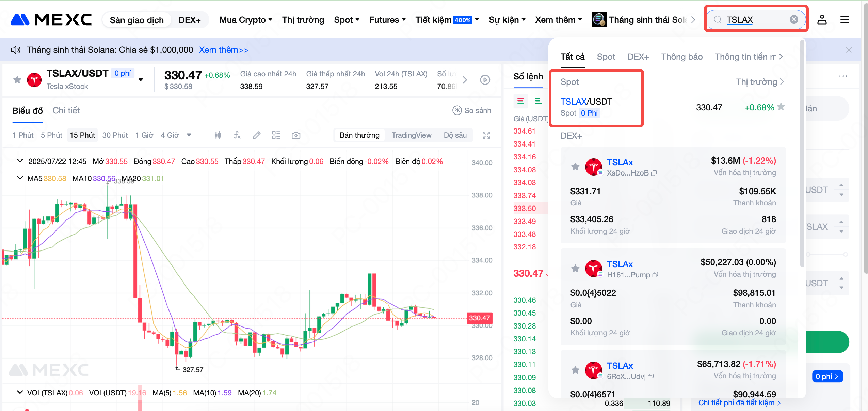Switch to the Chi tiết tab
The height and width of the screenshot is (411, 868).
click(66, 110)
